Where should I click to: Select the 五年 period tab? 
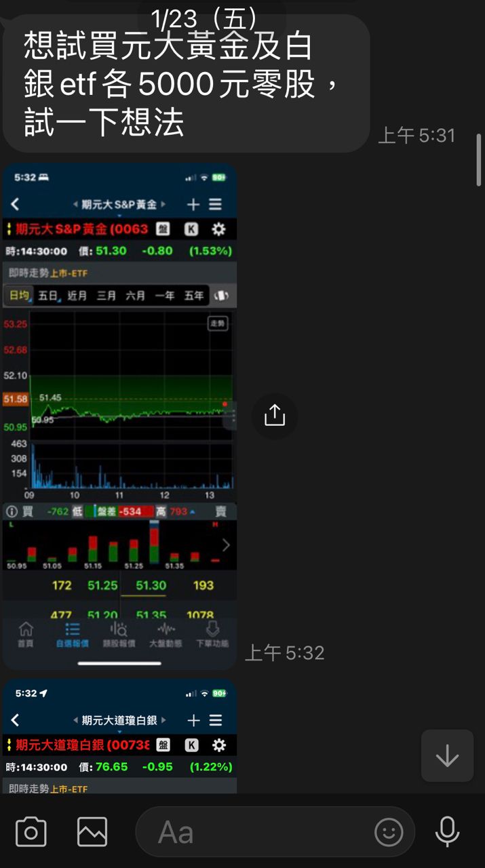(194, 296)
